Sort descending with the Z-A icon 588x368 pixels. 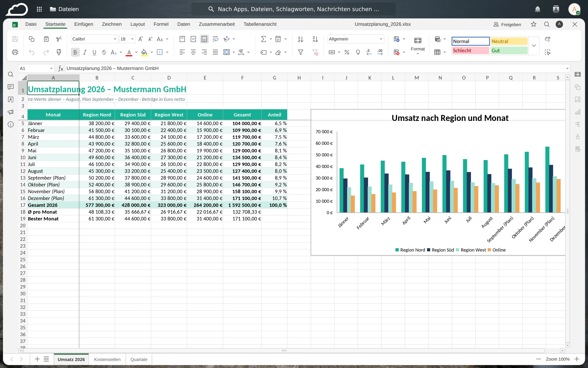(315, 39)
